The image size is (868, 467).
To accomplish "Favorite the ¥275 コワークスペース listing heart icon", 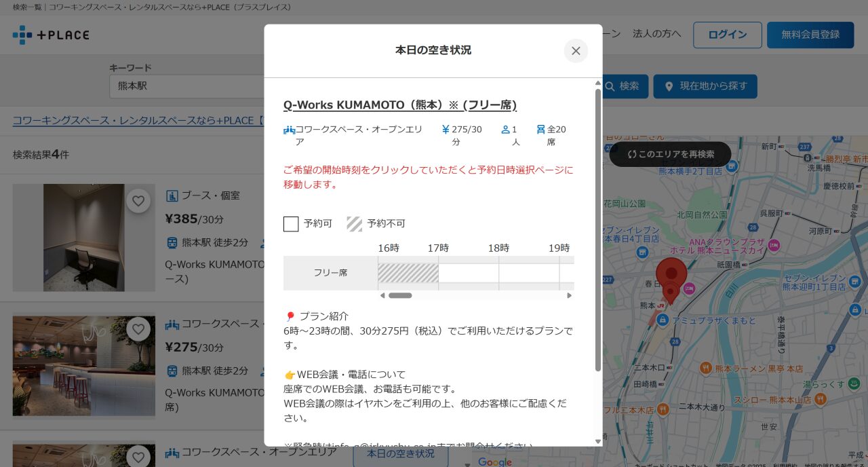I will click(138, 330).
